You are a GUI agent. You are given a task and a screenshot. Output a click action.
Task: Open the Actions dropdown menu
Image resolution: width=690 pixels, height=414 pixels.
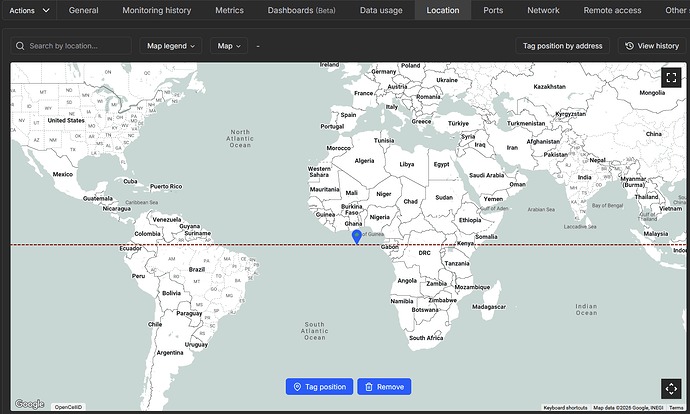click(28, 10)
